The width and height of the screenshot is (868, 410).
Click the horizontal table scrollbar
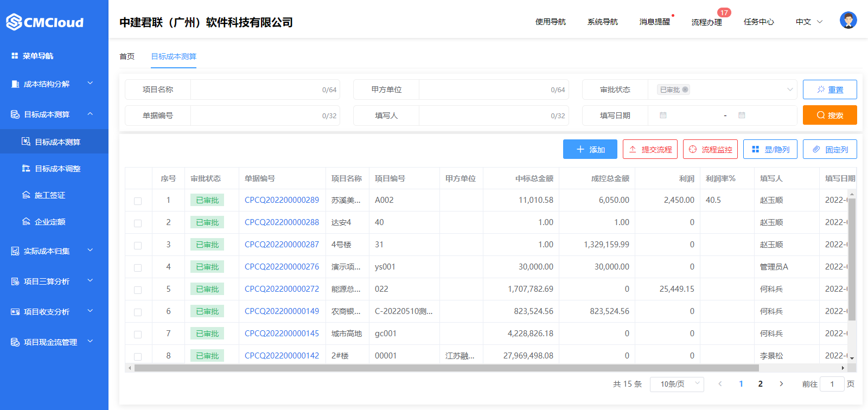[x=446, y=368]
